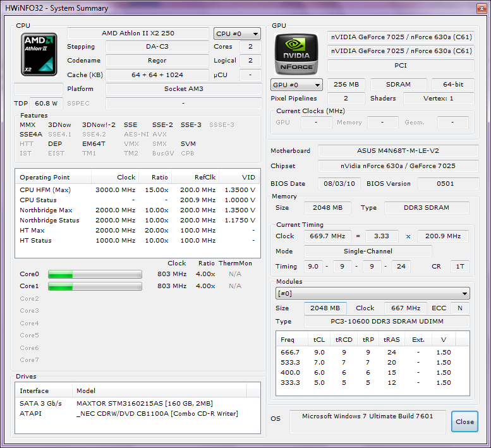Select the Northbridge Status row
This screenshot has height=448, width=491.
(x=138, y=221)
